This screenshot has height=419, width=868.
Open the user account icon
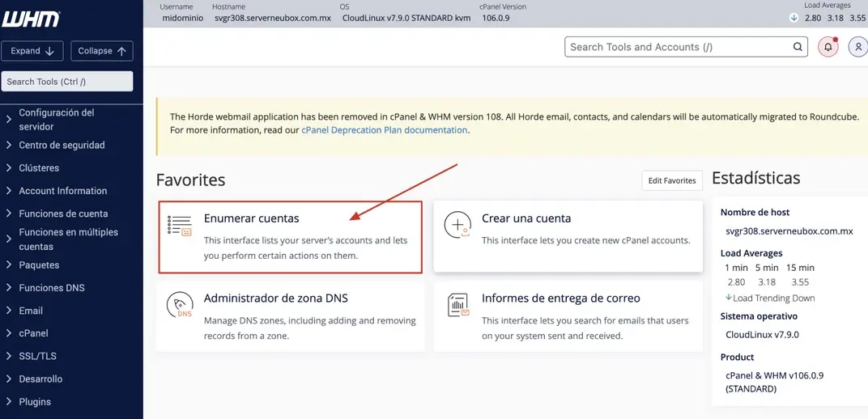(858, 47)
